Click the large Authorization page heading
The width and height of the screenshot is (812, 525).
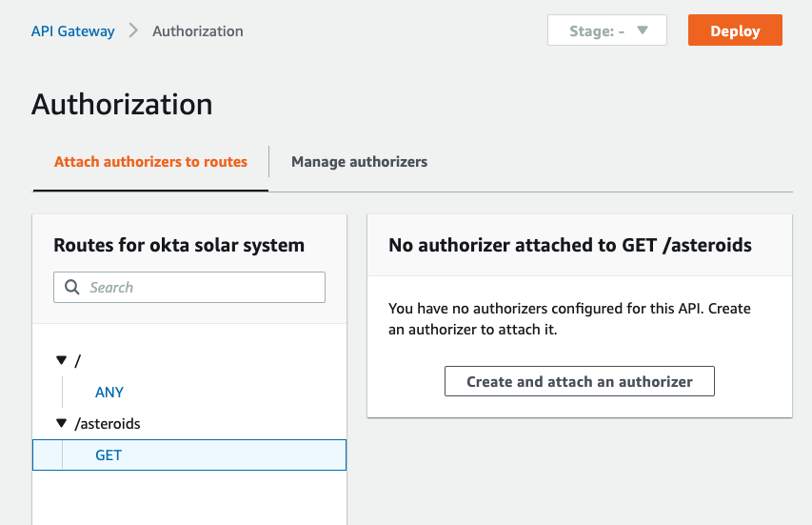[x=122, y=104]
